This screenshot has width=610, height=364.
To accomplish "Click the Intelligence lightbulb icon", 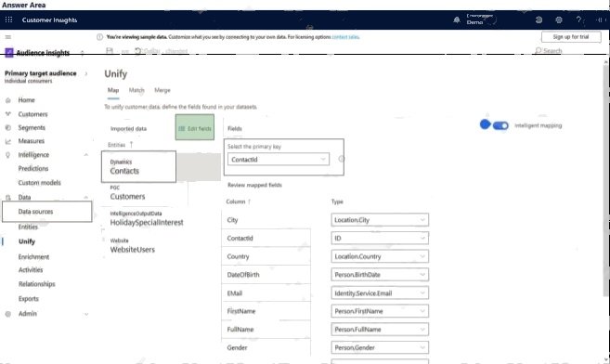I will [x=8, y=155].
